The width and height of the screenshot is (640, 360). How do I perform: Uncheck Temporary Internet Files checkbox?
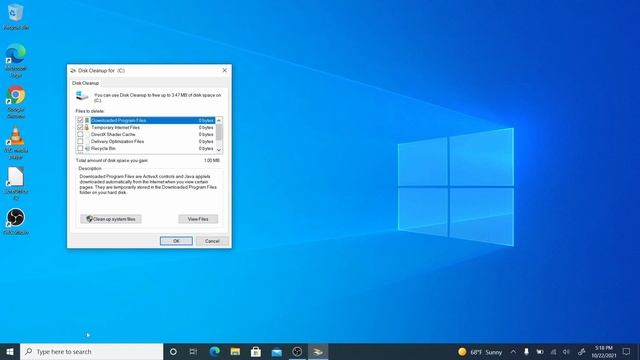tap(80, 127)
